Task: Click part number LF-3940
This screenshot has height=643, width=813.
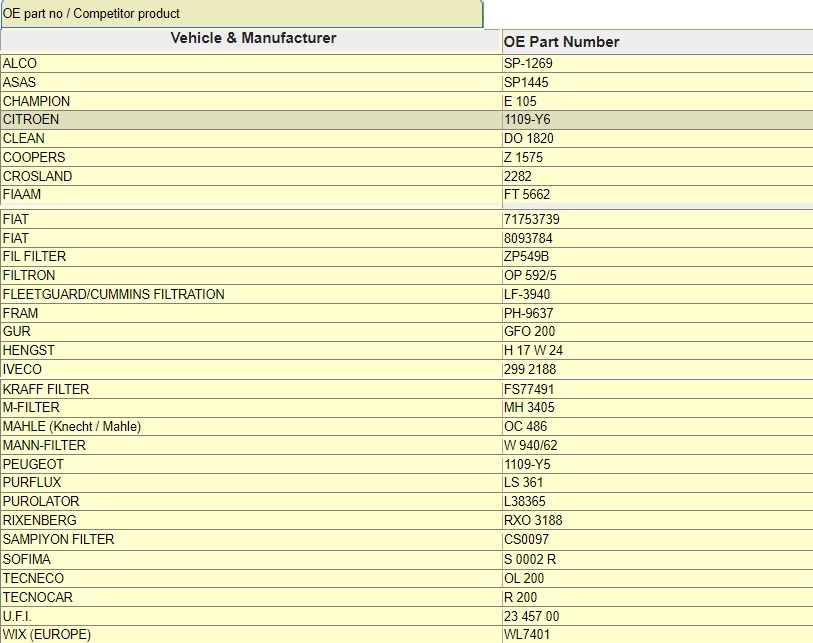Action: pyautogui.click(x=526, y=295)
